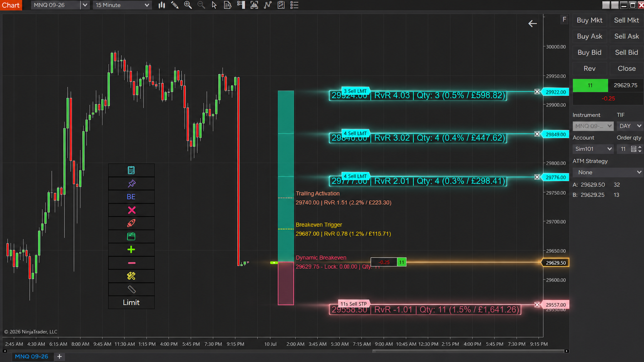Viewport: 644px width, 362px height.
Task: Open the Instrument dropdown in the chart trader
Action: coord(593,126)
